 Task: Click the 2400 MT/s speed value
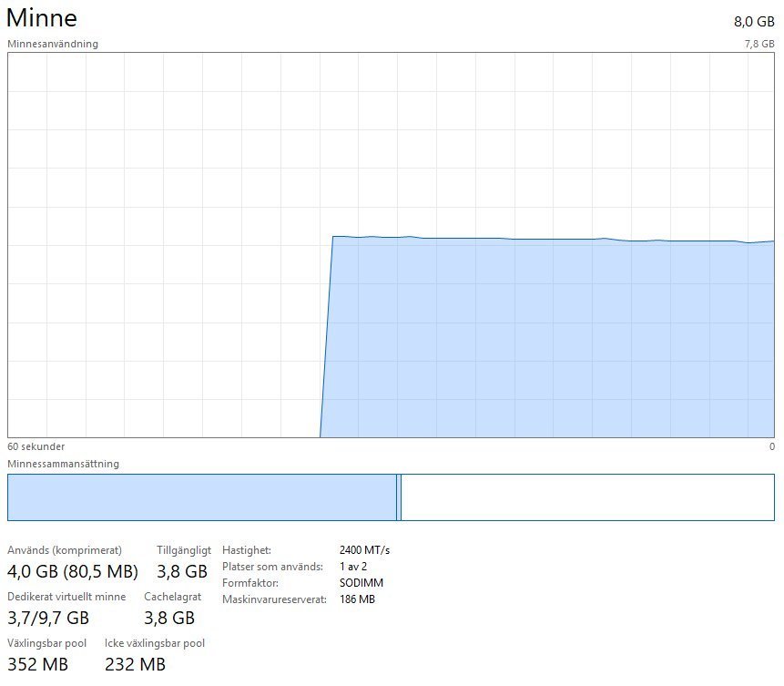point(364,550)
